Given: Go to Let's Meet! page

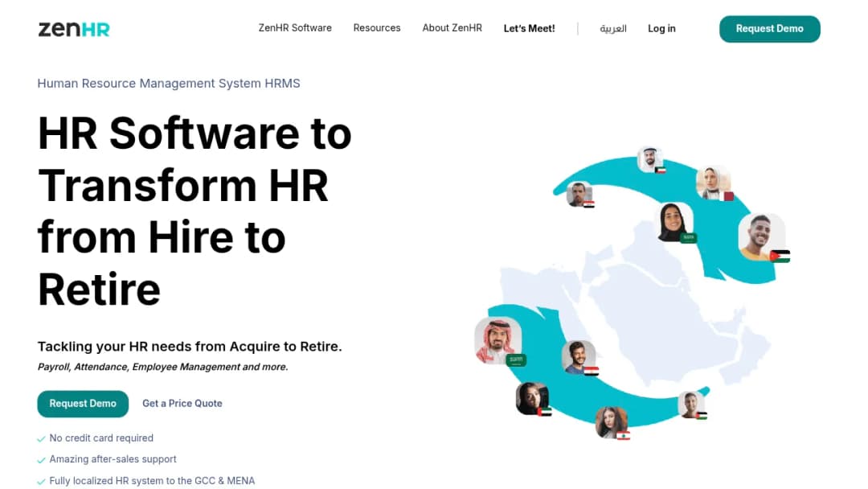Looking at the screenshot, I should click(x=529, y=29).
